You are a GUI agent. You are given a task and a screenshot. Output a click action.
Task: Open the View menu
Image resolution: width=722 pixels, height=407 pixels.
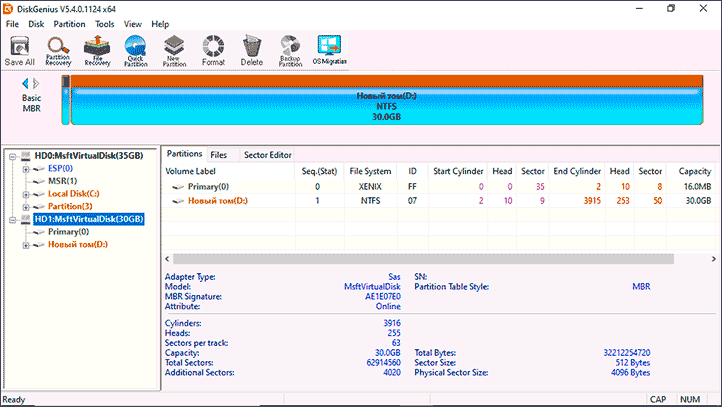tap(133, 24)
